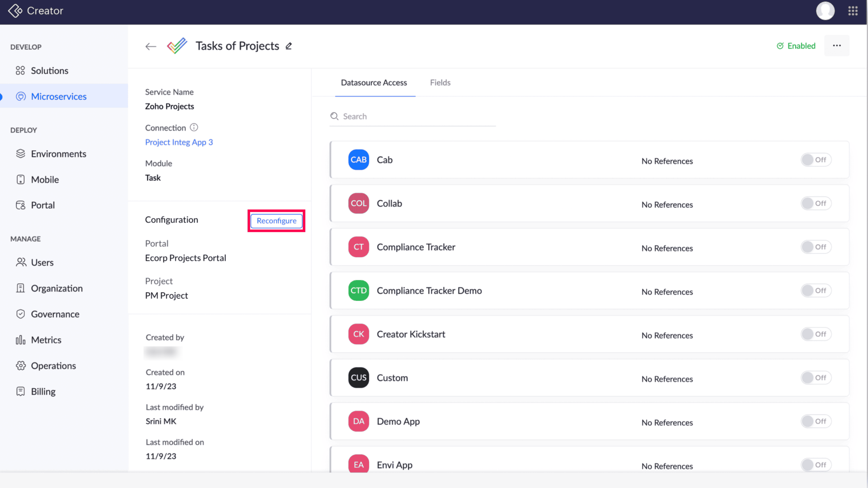Click the user profile avatar
This screenshot has width=868, height=488.
pyautogui.click(x=825, y=11)
